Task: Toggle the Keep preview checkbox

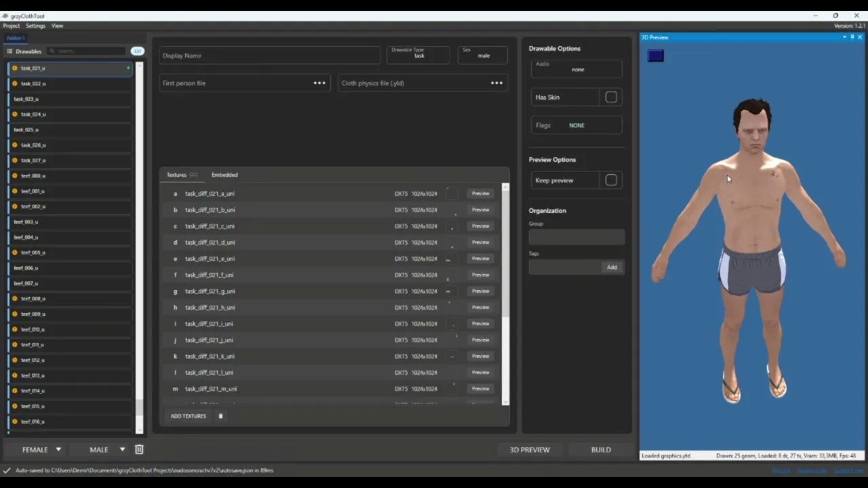Action: 611,180
